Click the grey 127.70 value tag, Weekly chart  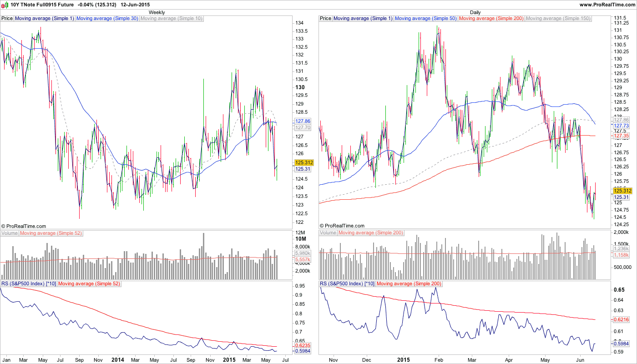coord(303,128)
